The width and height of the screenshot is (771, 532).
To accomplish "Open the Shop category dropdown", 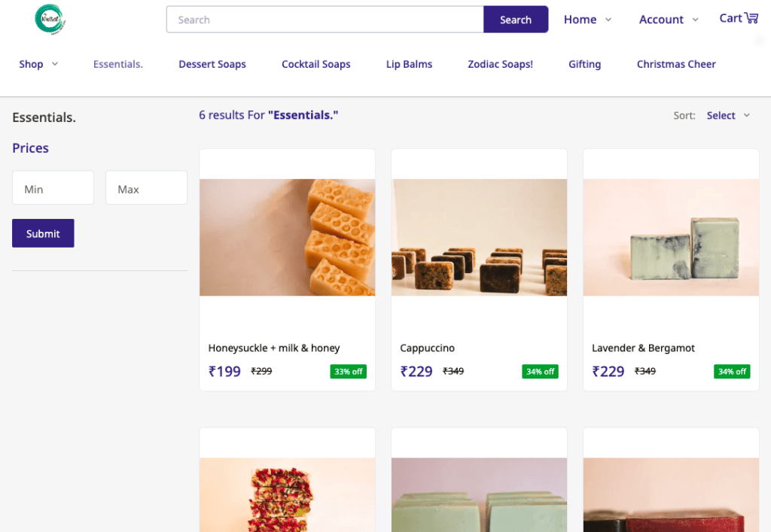I will (38, 64).
